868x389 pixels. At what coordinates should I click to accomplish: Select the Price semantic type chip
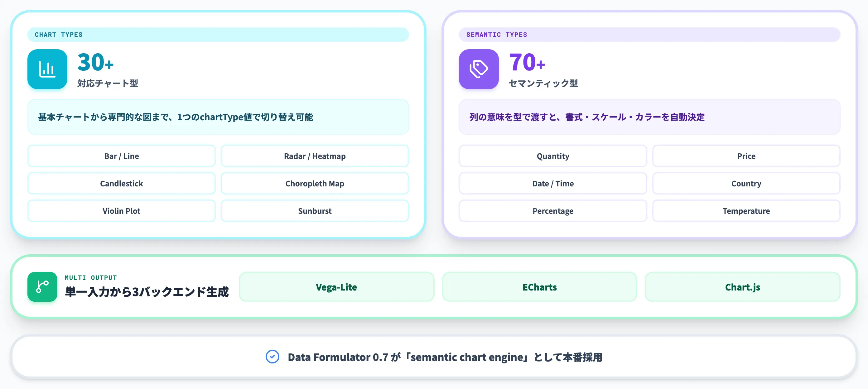(x=746, y=156)
